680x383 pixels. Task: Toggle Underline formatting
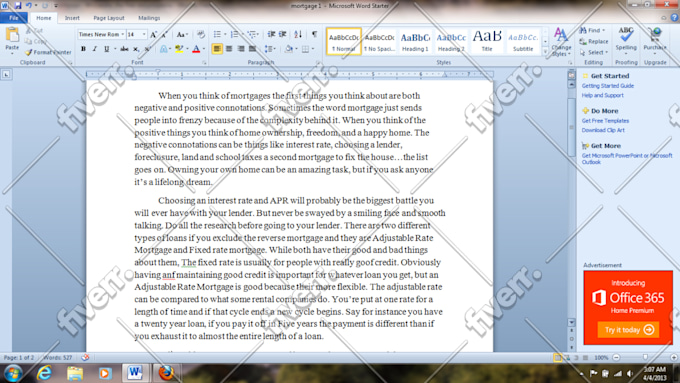click(x=106, y=49)
